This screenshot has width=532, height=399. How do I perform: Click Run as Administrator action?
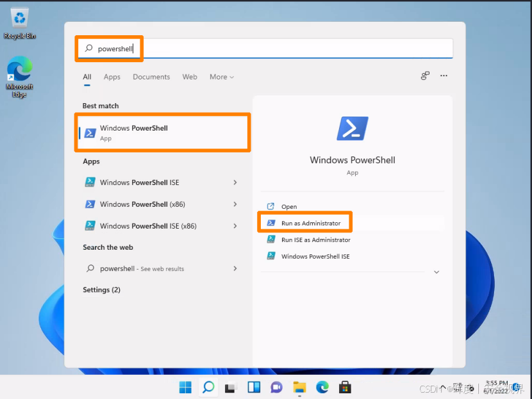pos(352,223)
